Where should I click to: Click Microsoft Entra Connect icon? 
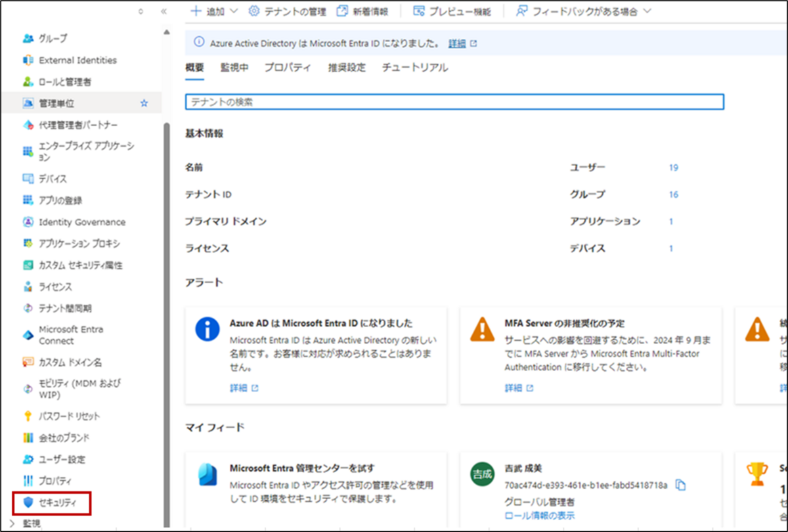pos(28,335)
